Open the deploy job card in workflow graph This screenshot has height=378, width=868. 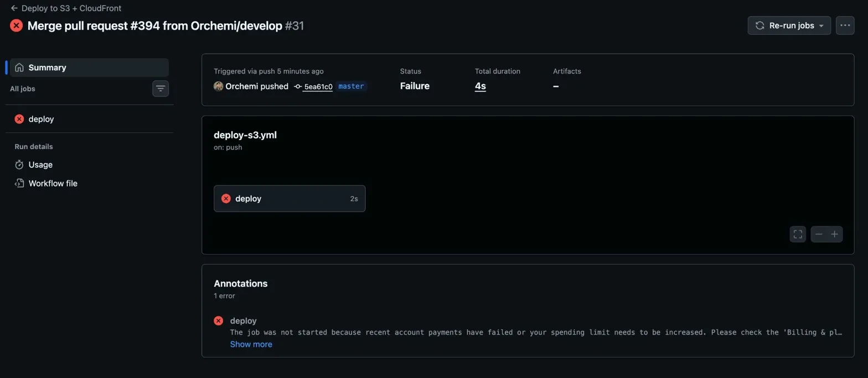pos(290,198)
